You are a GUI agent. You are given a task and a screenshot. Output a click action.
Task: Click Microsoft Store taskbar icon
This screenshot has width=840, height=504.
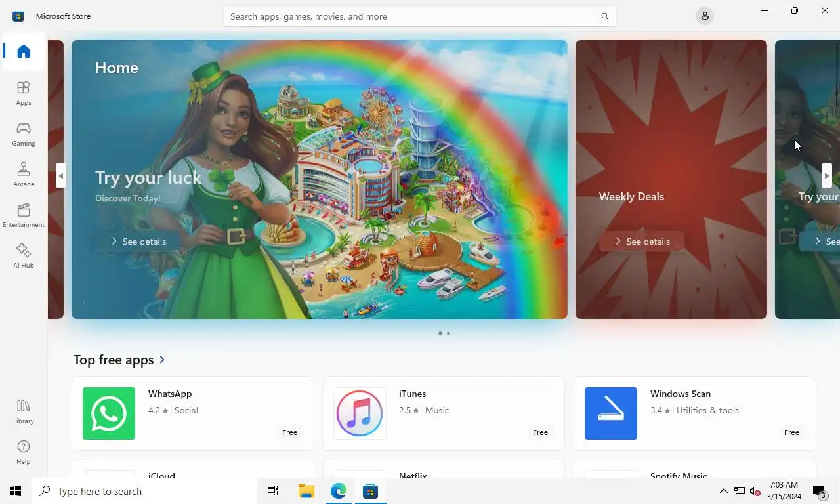click(x=370, y=491)
